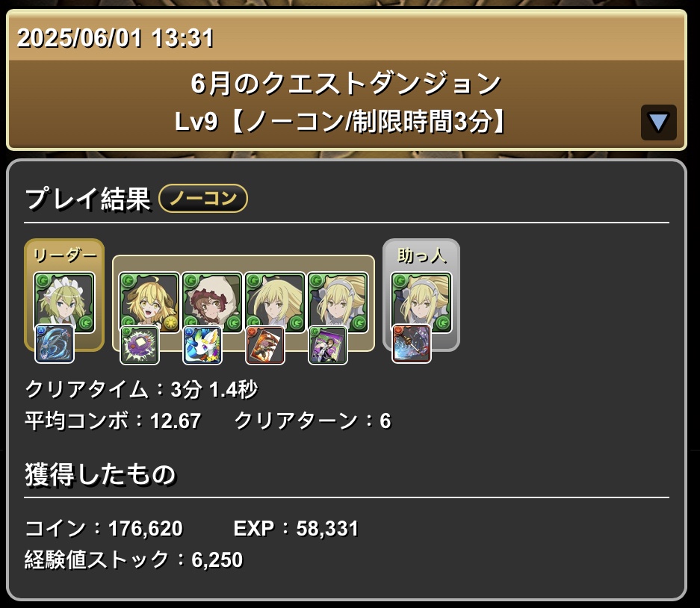Tap the blue dragon assist under the leader
Image resolution: width=700 pixels, height=608 pixels.
pyautogui.click(x=55, y=344)
